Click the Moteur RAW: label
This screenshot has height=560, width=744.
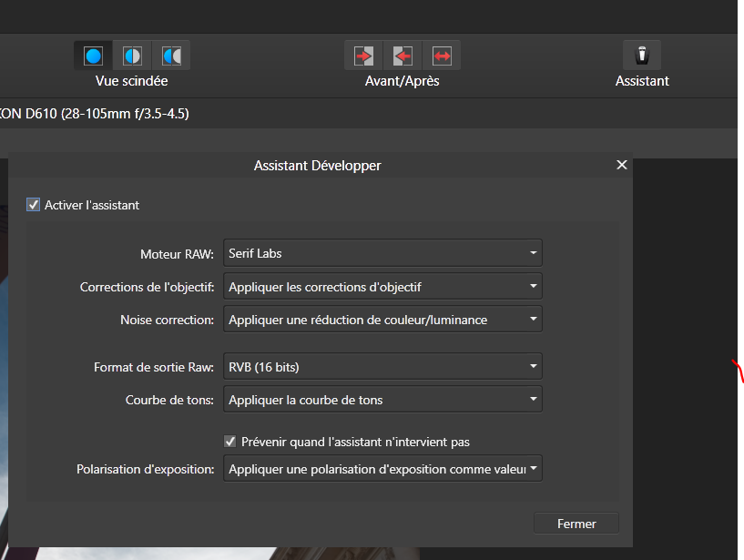coord(177,254)
